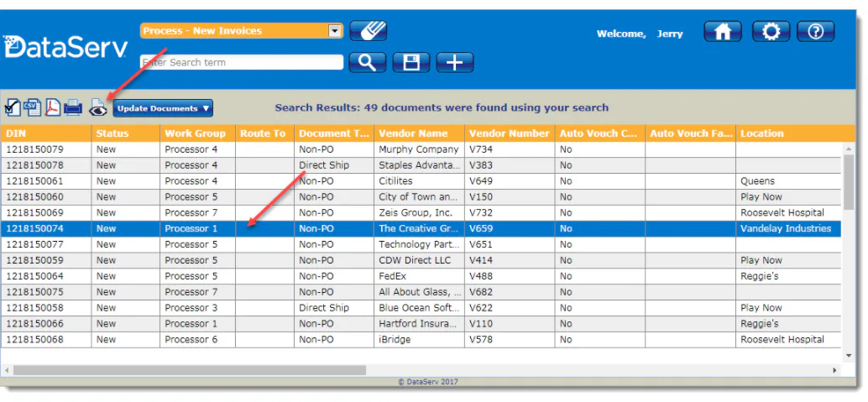
Task: Sort by the Location column header
Action: coord(788,133)
